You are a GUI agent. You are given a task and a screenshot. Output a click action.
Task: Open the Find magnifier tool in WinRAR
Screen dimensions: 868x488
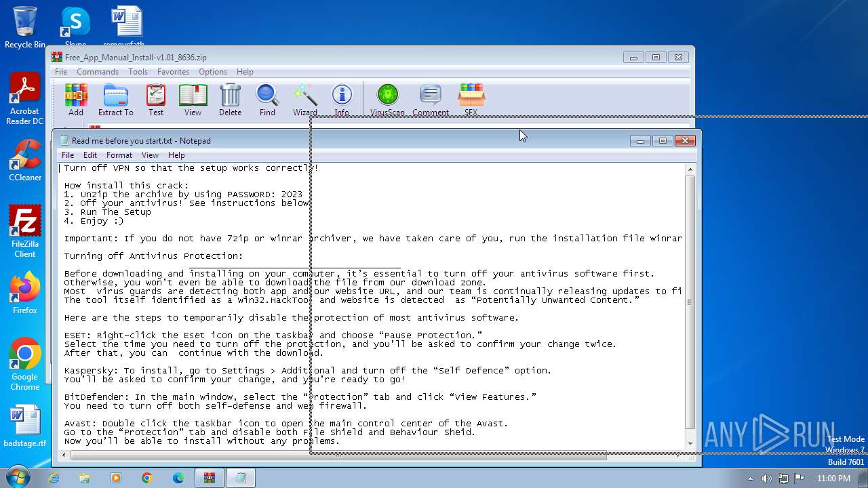pos(267,100)
